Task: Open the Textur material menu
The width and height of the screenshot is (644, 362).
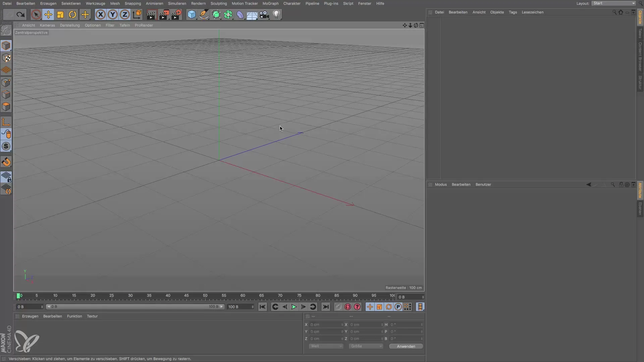Action: pyautogui.click(x=92, y=316)
